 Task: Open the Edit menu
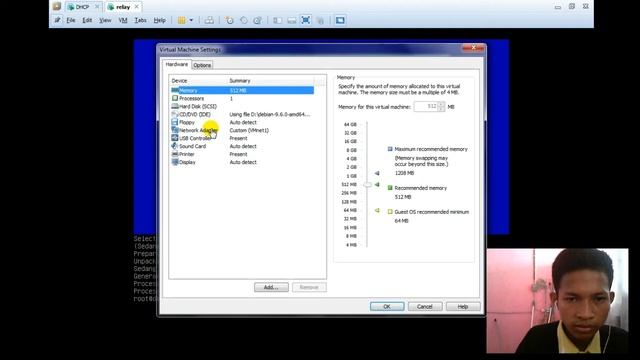click(x=87, y=20)
